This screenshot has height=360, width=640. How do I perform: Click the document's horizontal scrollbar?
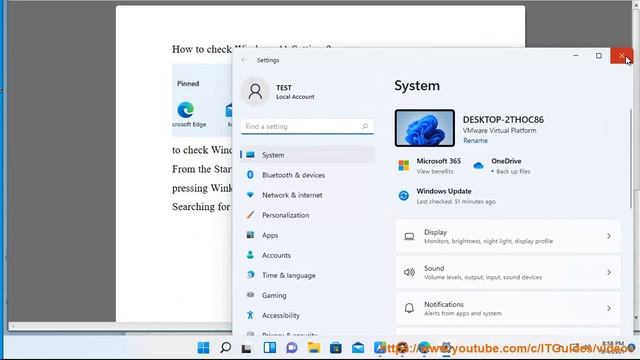tap(120, 326)
